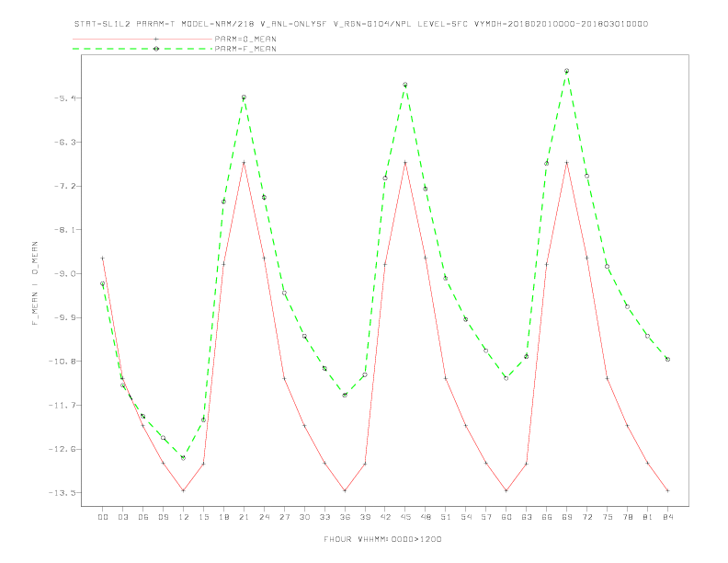Click the PARM=O_MEAN legend label
This screenshot has height=563, width=728.
[x=245, y=39]
